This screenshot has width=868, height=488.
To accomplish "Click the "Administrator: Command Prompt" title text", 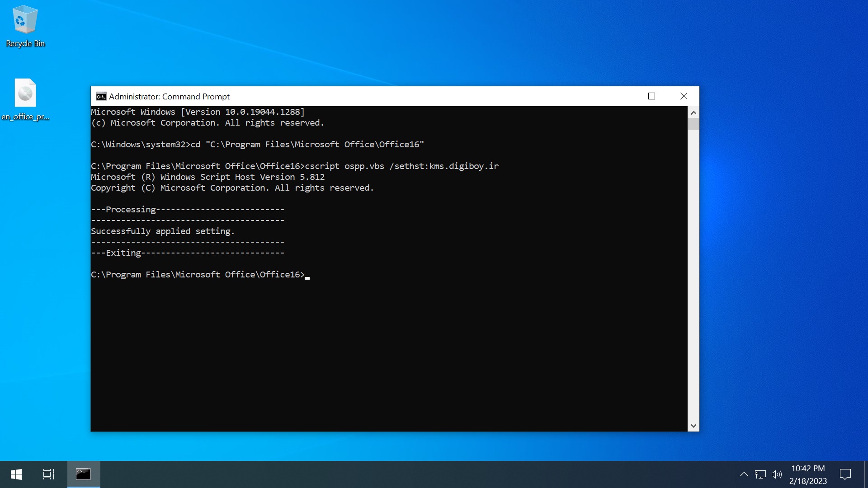I will pyautogui.click(x=169, y=96).
